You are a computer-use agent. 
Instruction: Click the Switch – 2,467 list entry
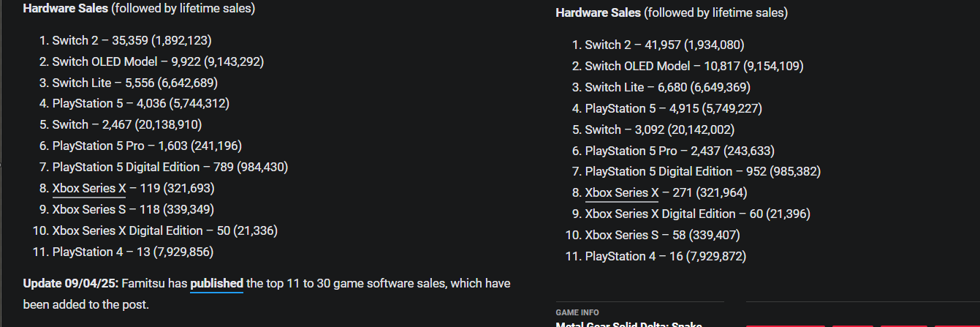pos(126,124)
